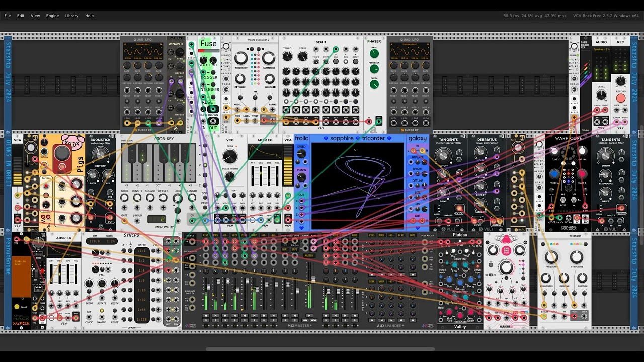Open the Engine menu

click(x=52, y=16)
